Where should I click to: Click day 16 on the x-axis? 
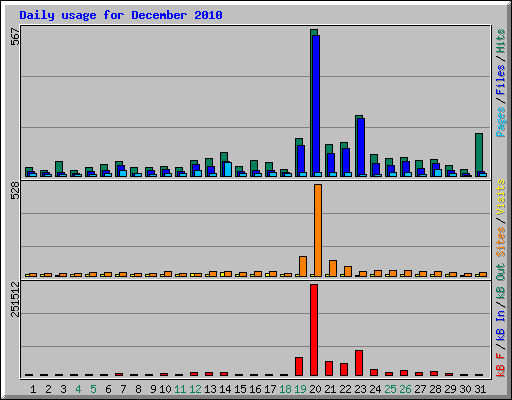click(x=255, y=389)
